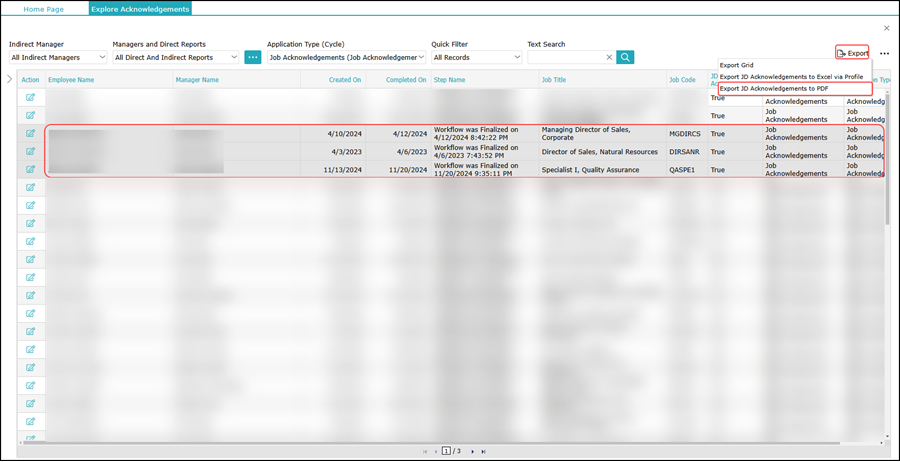Select Export JD Acknowledgements to Excel via Profile
Image resolution: width=900 pixels, height=462 pixels.
click(791, 77)
